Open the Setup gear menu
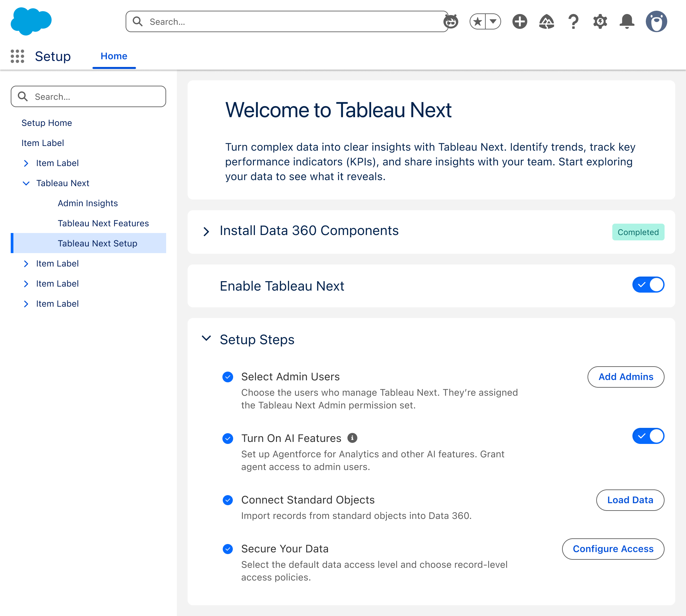Screen dimensions: 686x616 tap(600, 22)
